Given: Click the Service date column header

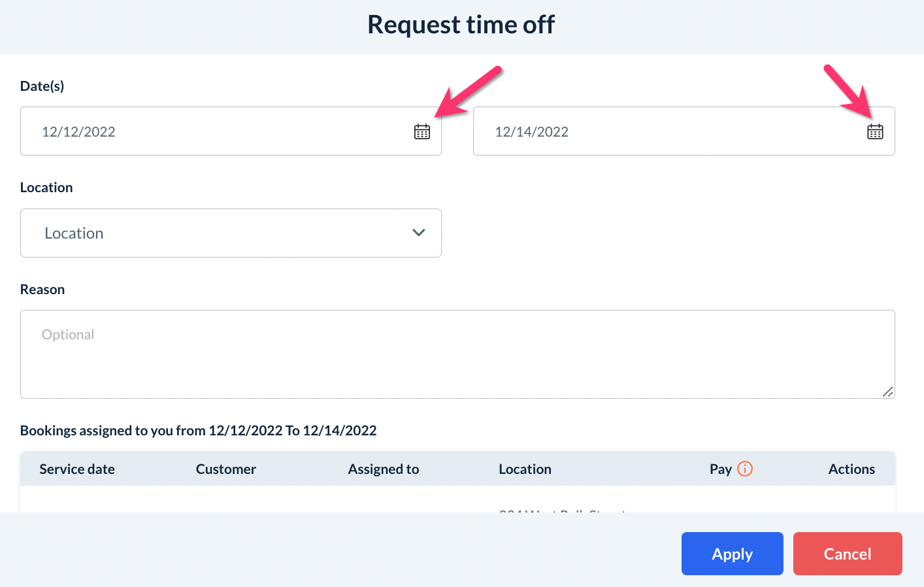Looking at the screenshot, I should coord(77,469).
